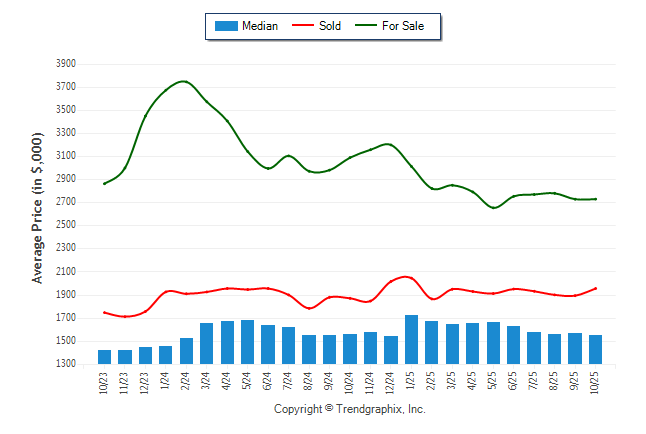Click the 3900 y-axis value label

point(65,63)
